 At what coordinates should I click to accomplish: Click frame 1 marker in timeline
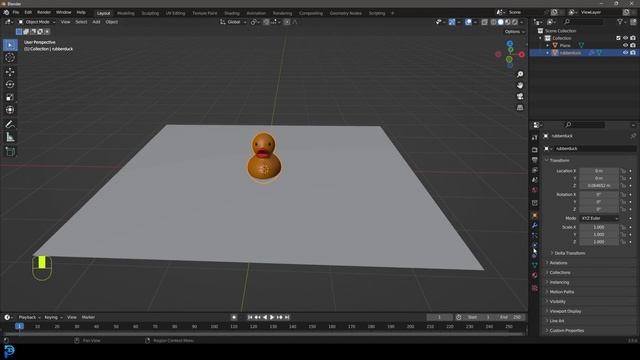pyautogui.click(x=19, y=326)
